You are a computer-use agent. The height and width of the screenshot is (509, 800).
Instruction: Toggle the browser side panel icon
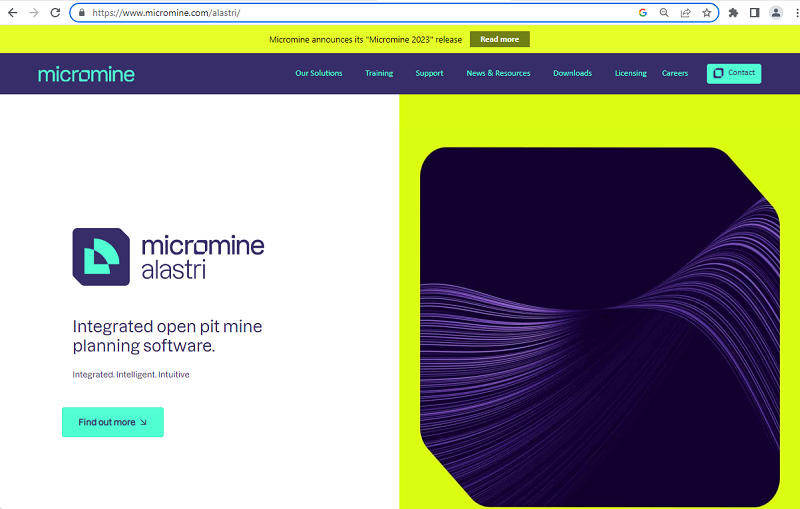(x=755, y=13)
